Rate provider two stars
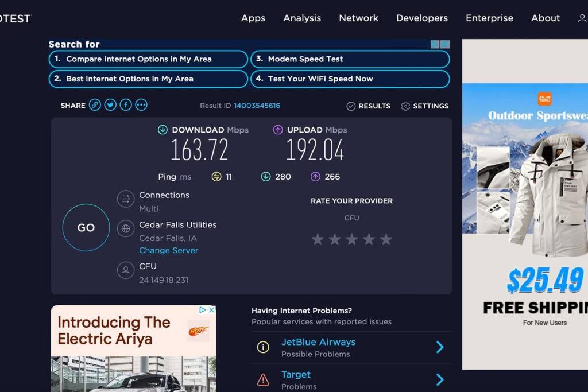 (335, 239)
